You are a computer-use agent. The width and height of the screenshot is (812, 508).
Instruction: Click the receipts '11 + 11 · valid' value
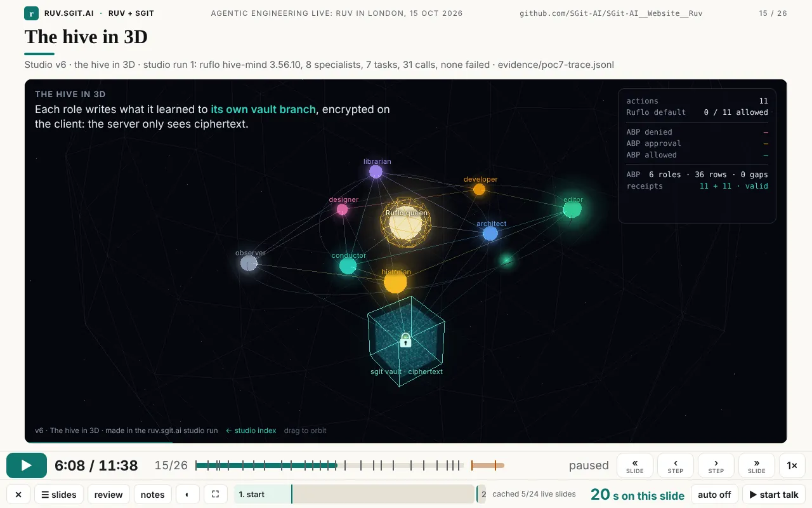coord(734,186)
